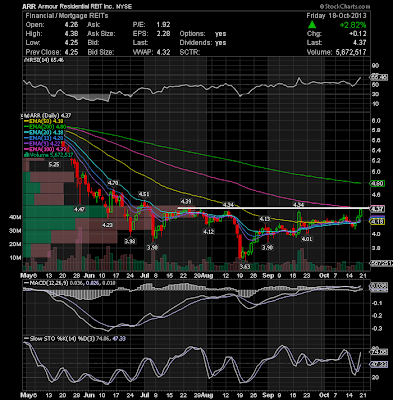The width and height of the screenshot is (393, 400).
Task: Click the green 4.80 EMA tag on price axis
Action: click(x=379, y=183)
